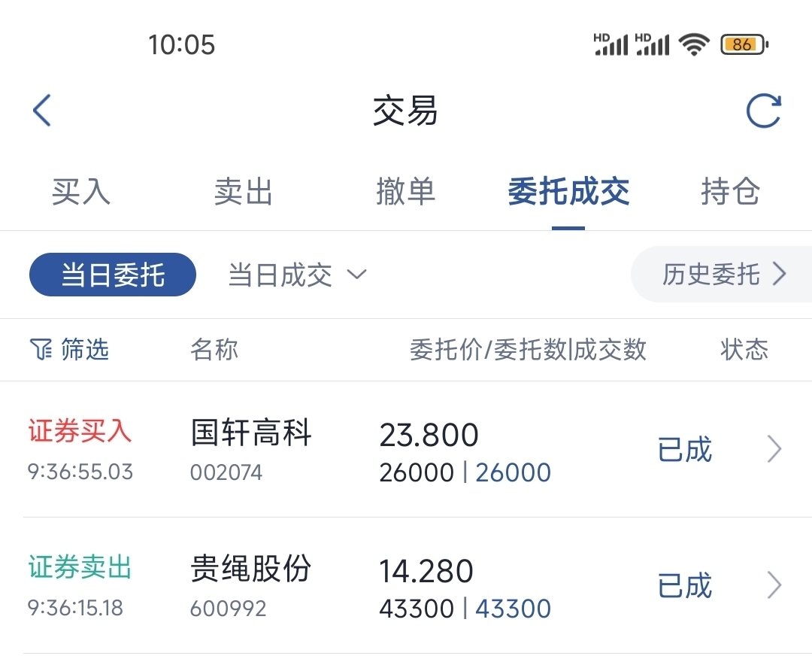The height and width of the screenshot is (668, 812).
Task: Select the 当日委托 pill toggle
Action: (113, 275)
